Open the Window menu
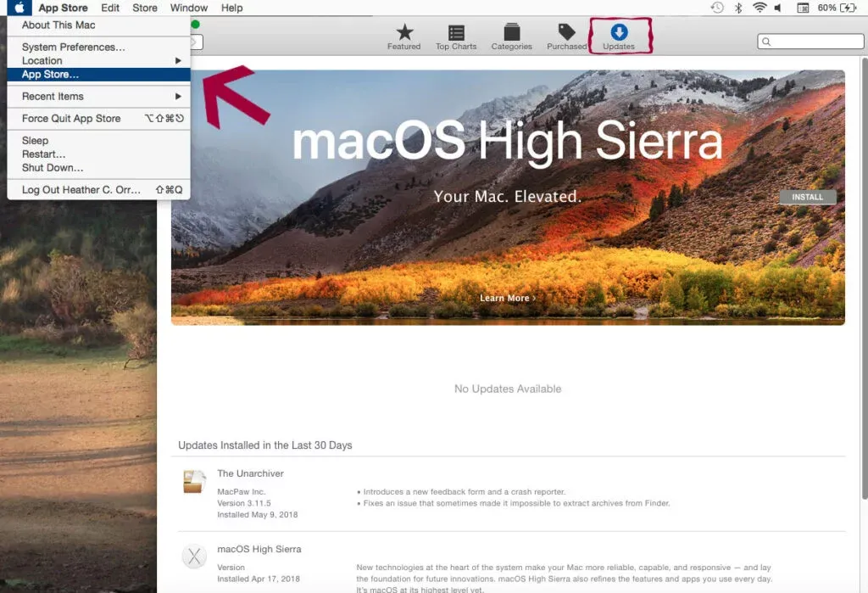 point(189,8)
